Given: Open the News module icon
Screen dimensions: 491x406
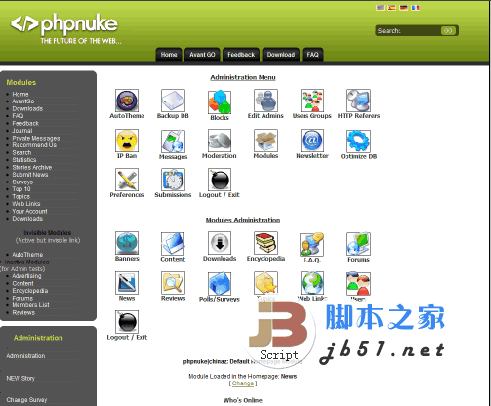Looking at the screenshot, I should coord(127,283).
